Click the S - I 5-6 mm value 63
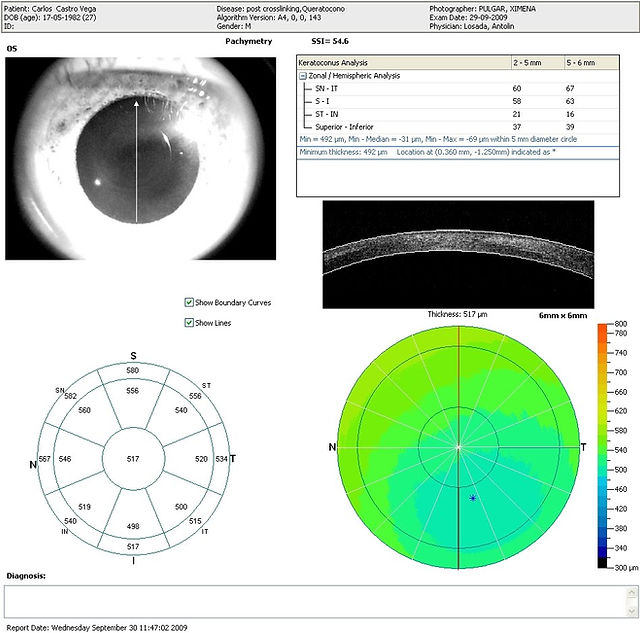This screenshot has height=633, width=640. (570, 101)
